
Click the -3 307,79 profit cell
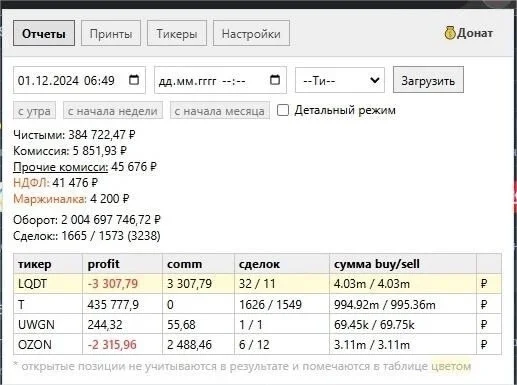point(122,284)
